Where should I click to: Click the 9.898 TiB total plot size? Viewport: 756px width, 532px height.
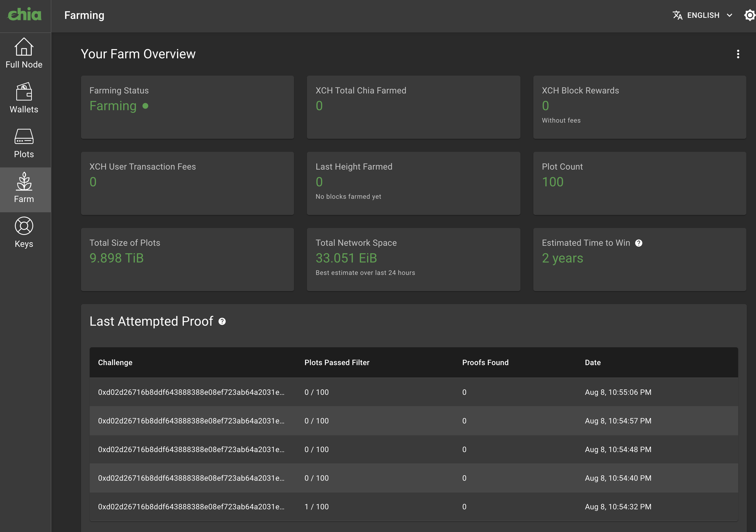click(116, 258)
